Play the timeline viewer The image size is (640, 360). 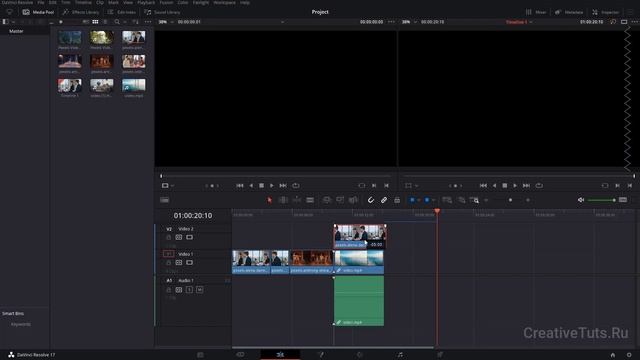(x=515, y=186)
